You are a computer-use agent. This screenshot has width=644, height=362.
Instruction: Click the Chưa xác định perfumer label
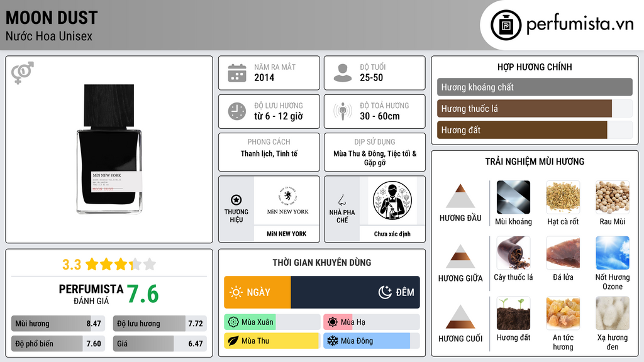392,234
